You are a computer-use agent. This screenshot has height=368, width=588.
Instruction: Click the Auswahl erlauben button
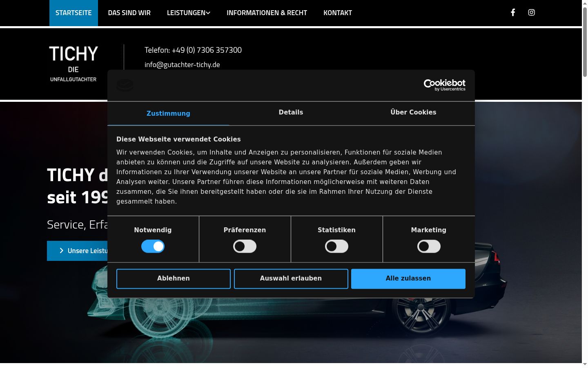[x=291, y=278]
